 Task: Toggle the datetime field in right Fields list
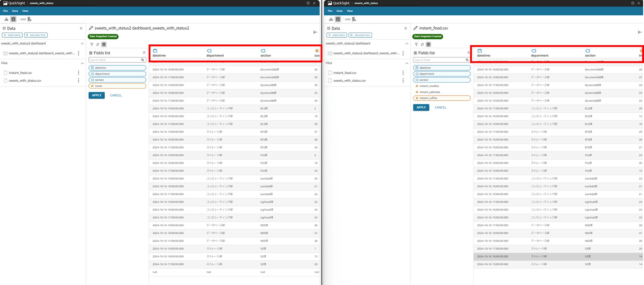point(442,68)
